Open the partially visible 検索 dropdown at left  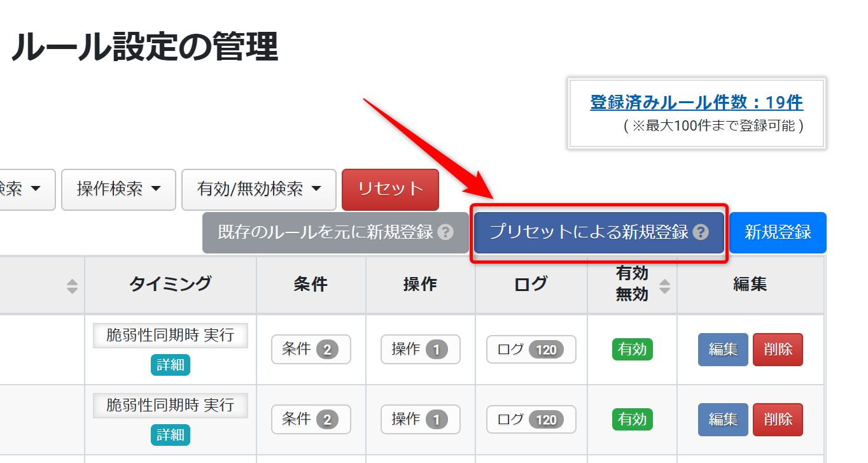[27, 189]
